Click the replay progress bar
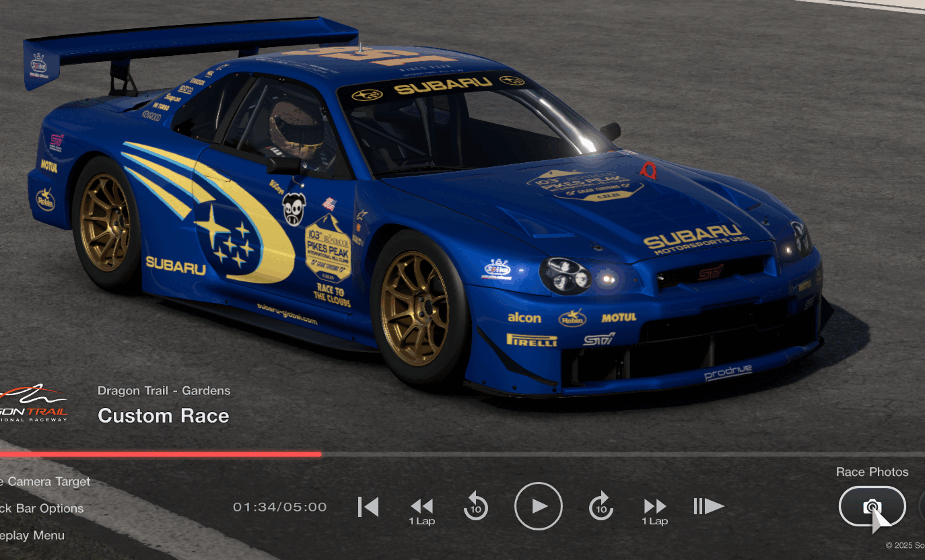 coord(462,454)
